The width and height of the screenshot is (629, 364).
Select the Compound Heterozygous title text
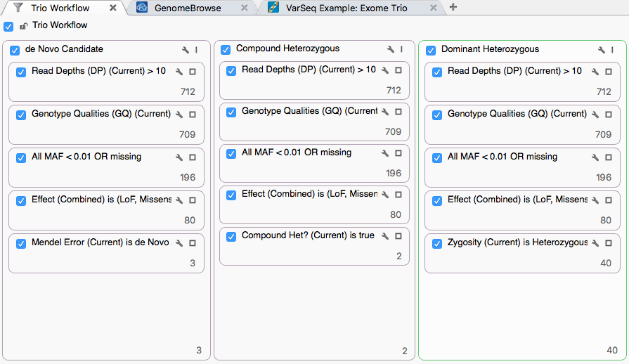287,48
